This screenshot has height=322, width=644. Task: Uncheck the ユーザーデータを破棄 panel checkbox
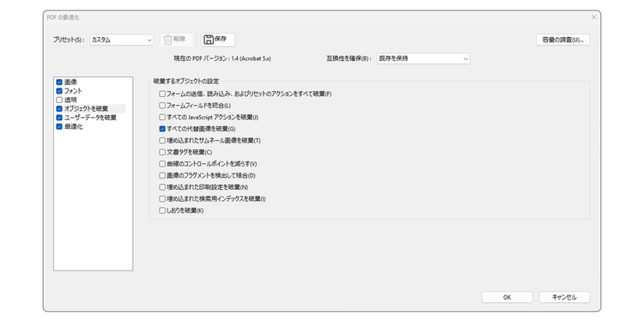[x=59, y=118]
